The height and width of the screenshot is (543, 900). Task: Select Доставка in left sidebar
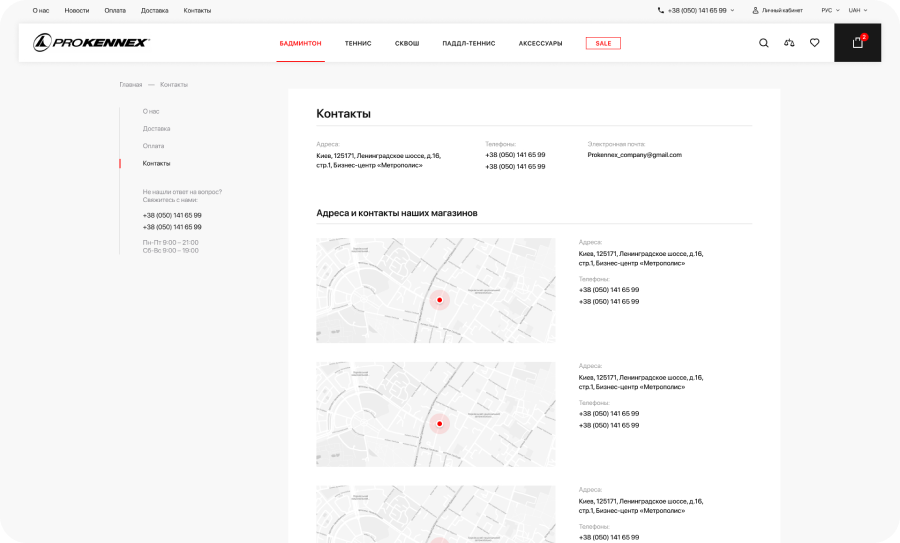pos(157,129)
